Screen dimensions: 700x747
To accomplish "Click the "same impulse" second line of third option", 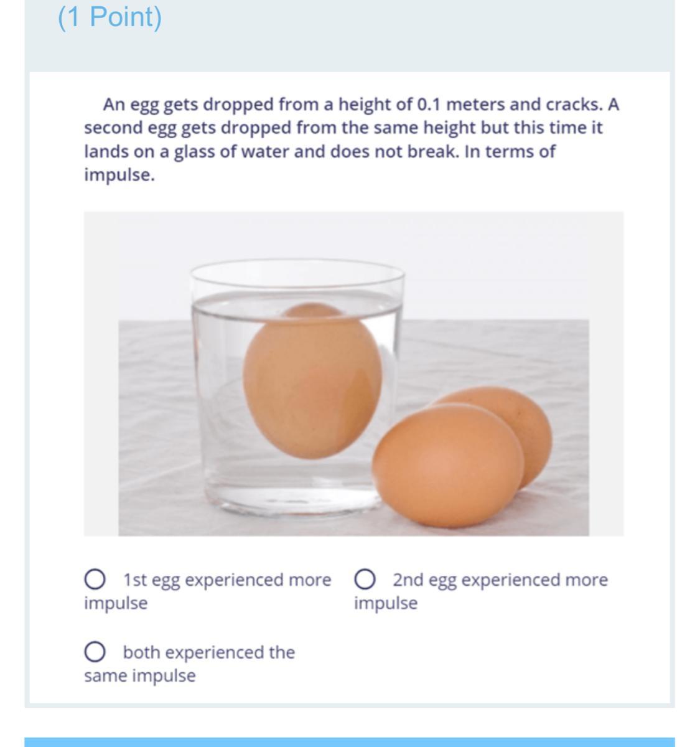I will (140, 676).
